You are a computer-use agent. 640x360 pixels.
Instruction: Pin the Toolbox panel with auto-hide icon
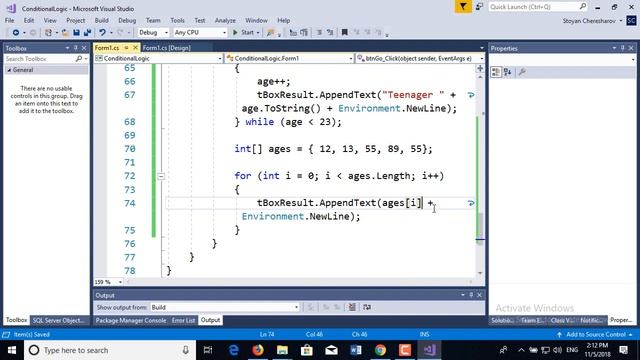point(76,48)
